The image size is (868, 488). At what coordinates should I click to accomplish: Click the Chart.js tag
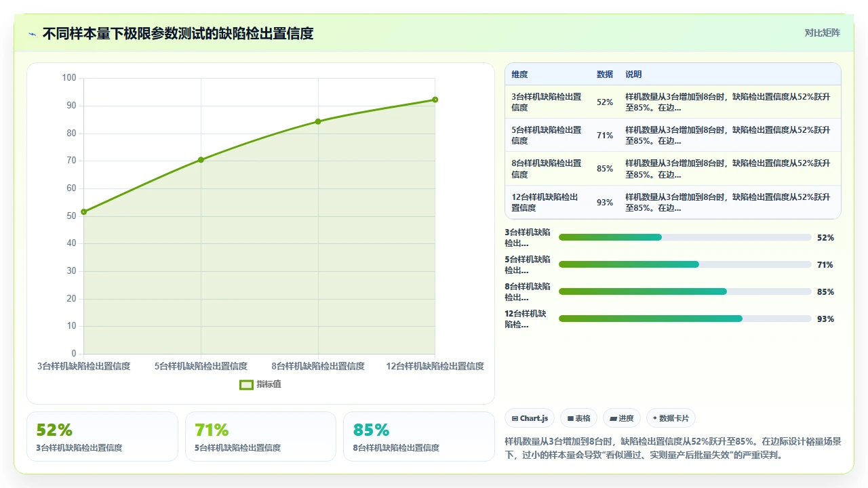click(x=530, y=418)
